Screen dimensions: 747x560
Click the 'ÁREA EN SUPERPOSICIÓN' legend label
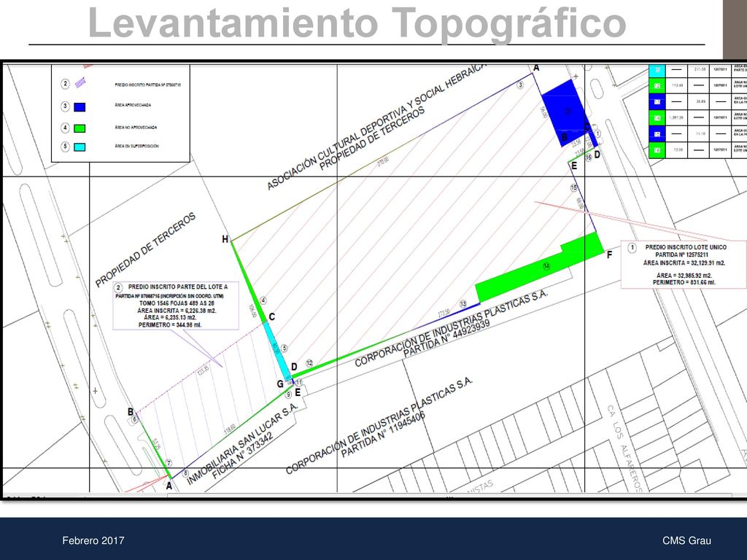(x=136, y=146)
